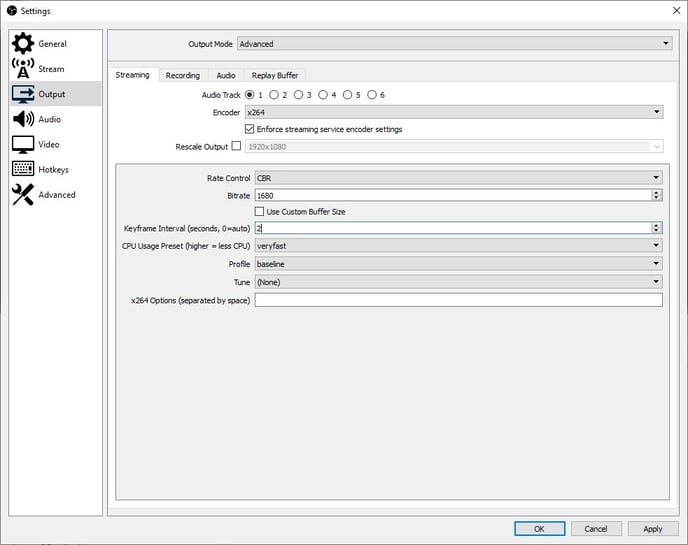Open the Hotkeys keyboard icon
The height and width of the screenshot is (545, 688).
coord(22,170)
